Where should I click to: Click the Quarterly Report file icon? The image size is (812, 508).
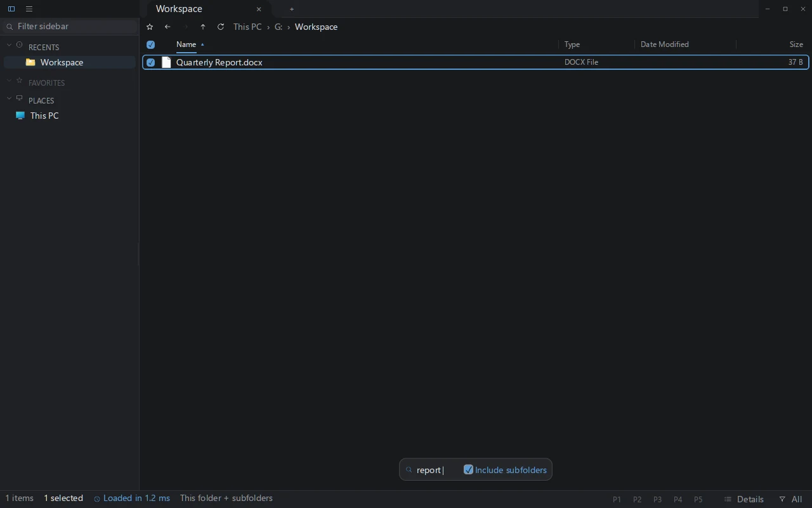coord(166,62)
